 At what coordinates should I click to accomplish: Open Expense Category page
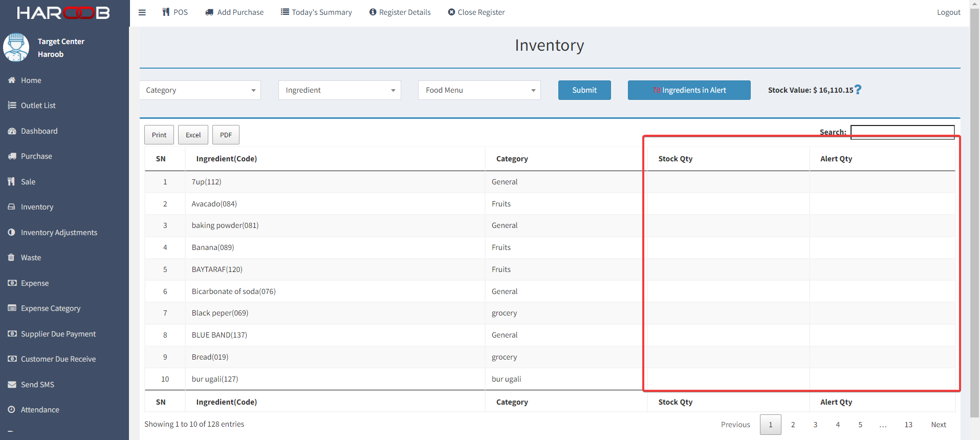(51, 308)
